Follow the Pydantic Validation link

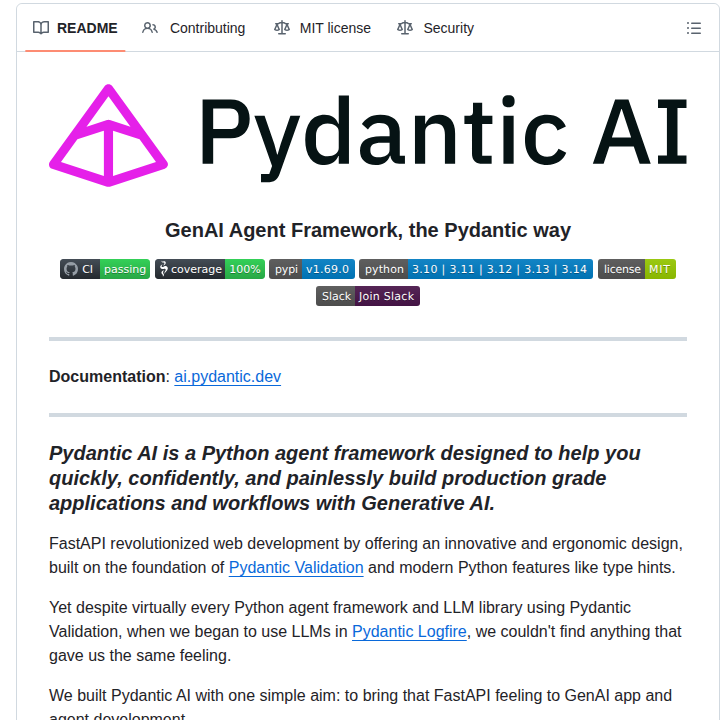296,568
